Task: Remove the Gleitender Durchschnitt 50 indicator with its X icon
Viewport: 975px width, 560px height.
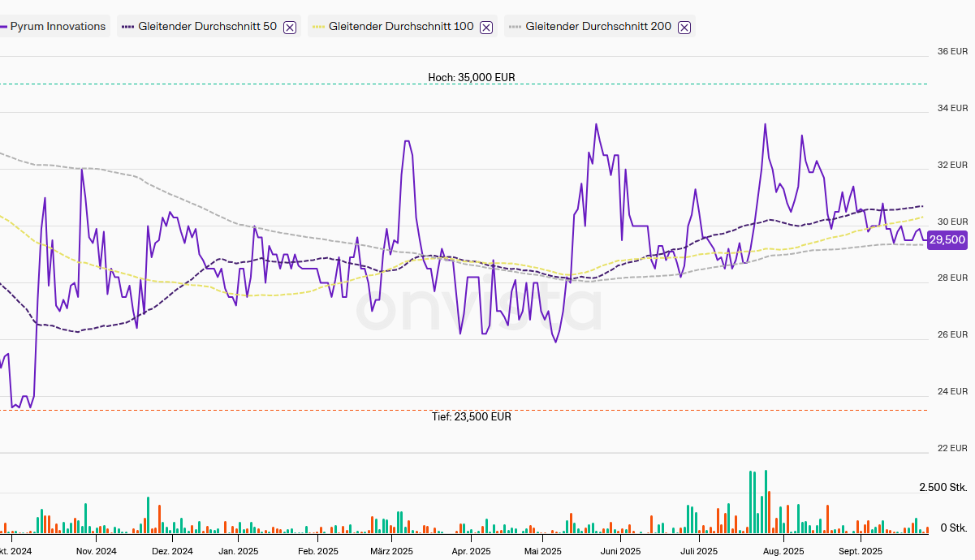Action: tap(290, 27)
